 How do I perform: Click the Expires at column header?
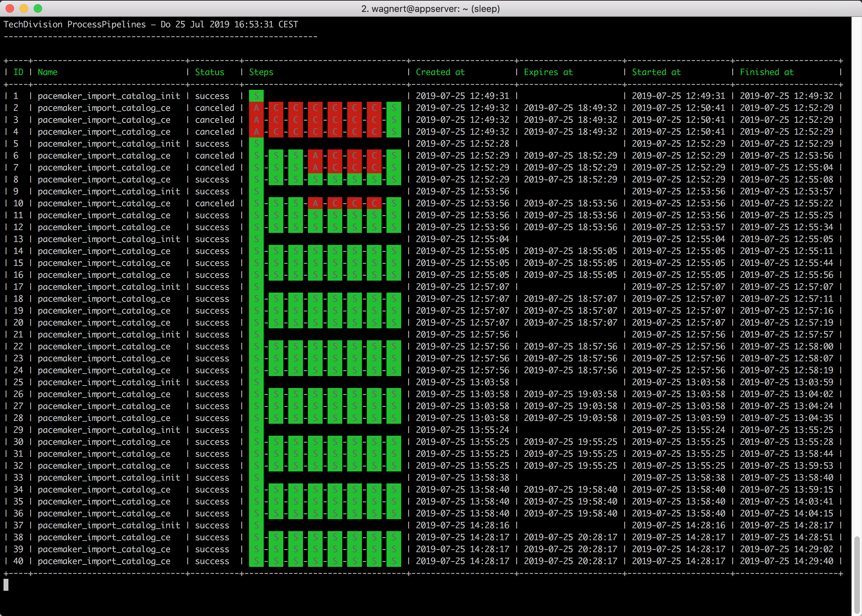[x=548, y=72]
